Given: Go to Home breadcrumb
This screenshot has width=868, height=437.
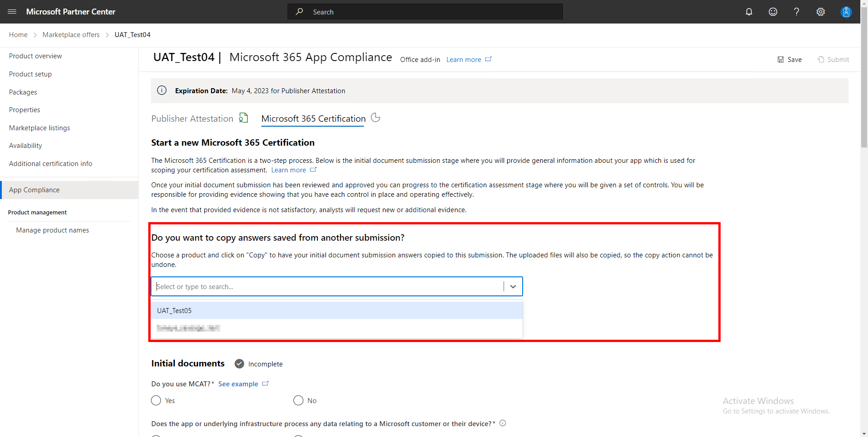Looking at the screenshot, I should coord(18,35).
